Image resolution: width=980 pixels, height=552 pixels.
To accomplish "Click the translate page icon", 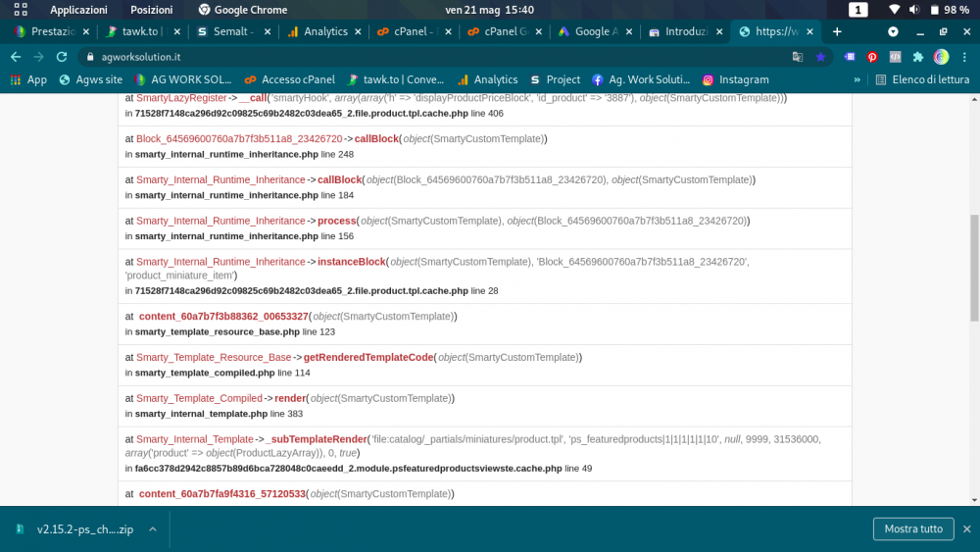I will coord(798,57).
